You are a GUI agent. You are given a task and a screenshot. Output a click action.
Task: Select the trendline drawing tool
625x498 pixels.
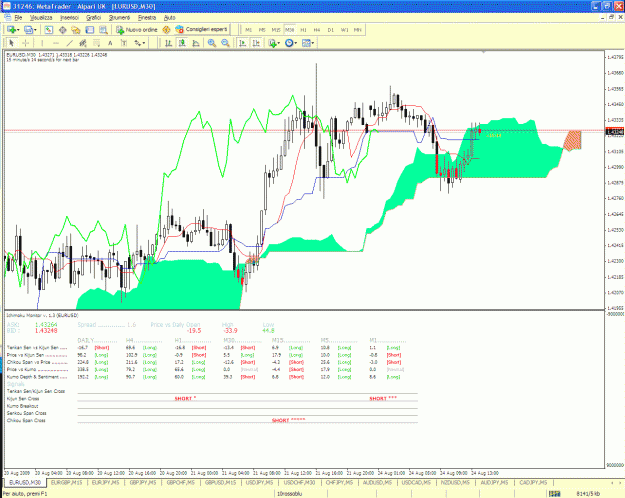click(x=69, y=43)
